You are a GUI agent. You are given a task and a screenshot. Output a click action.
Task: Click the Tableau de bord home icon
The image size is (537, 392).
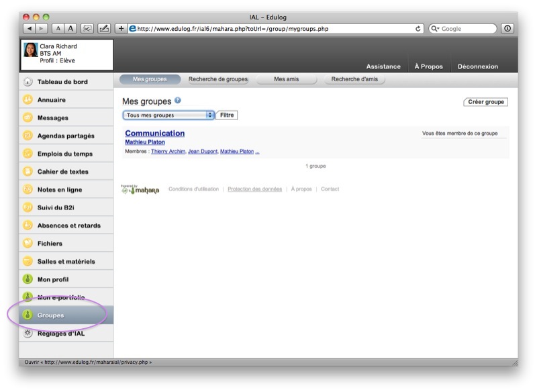(28, 82)
